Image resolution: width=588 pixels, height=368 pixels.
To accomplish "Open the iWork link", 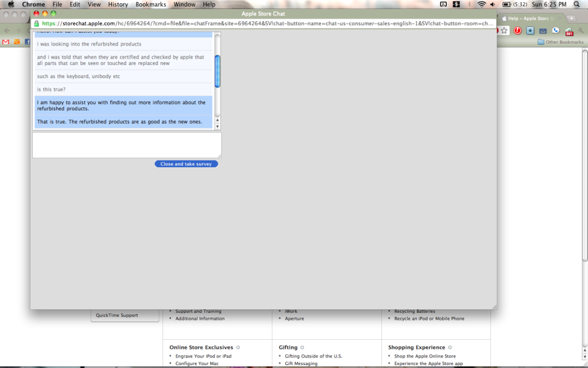I will coord(291,311).
